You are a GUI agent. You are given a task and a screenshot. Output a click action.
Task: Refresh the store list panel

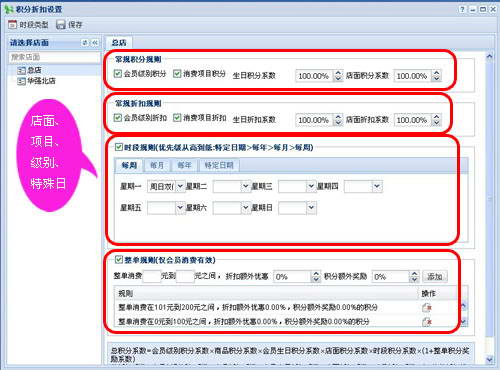coord(85,43)
